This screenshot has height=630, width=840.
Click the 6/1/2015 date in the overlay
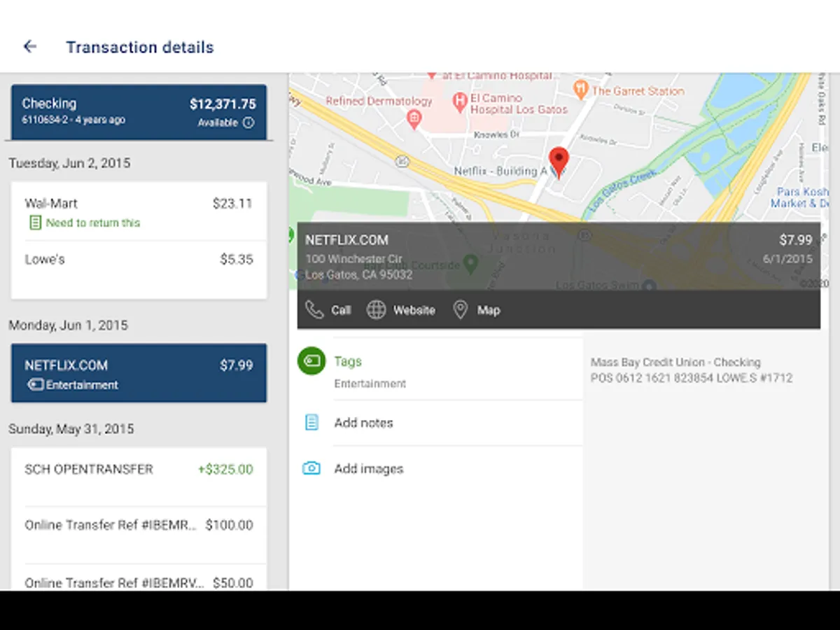787,259
